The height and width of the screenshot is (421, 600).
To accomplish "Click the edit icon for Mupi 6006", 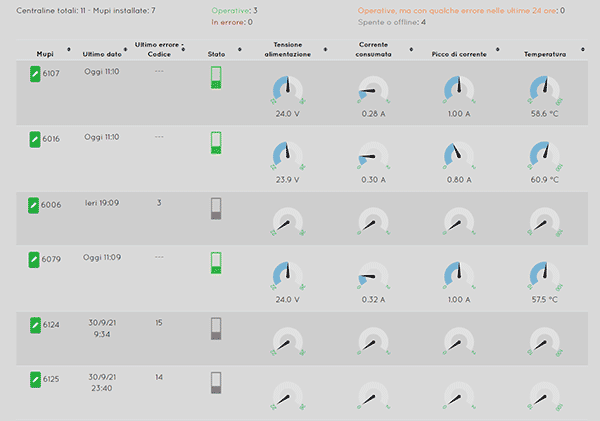I will pyautogui.click(x=35, y=205).
